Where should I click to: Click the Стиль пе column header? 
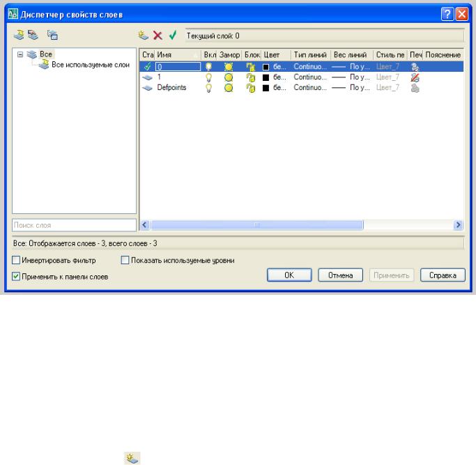(390, 55)
